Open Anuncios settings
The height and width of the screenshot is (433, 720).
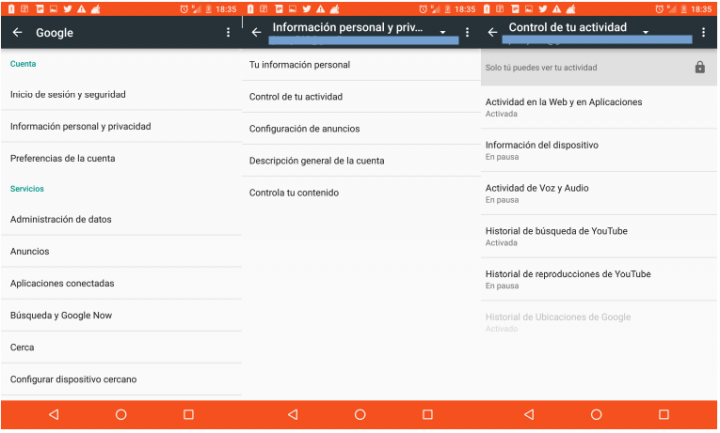(121, 252)
